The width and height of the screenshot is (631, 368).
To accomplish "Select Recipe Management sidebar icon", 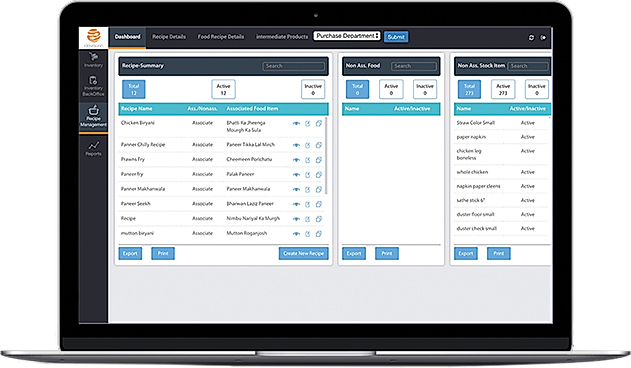I will point(93,116).
